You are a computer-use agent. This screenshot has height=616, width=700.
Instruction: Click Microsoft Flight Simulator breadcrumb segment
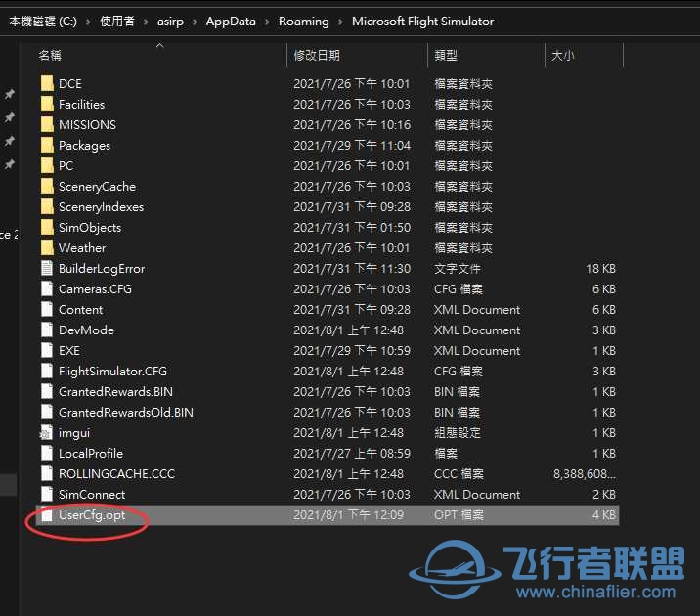pyautogui.click(x=422, y=21)
